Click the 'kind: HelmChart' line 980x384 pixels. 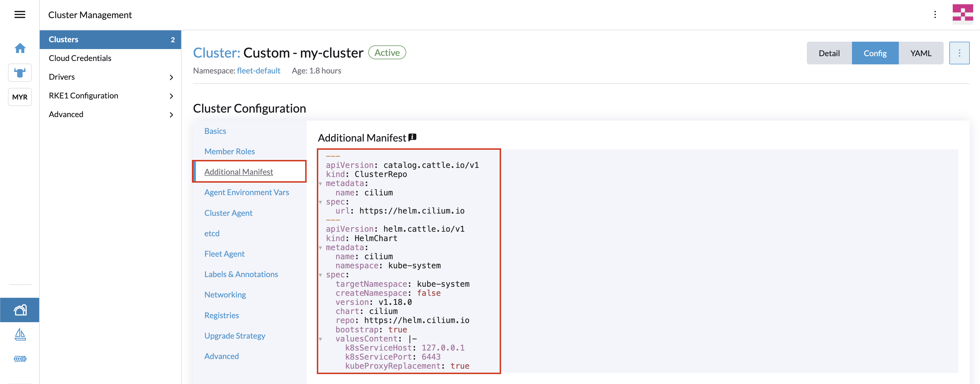click(x=361, y=239)
